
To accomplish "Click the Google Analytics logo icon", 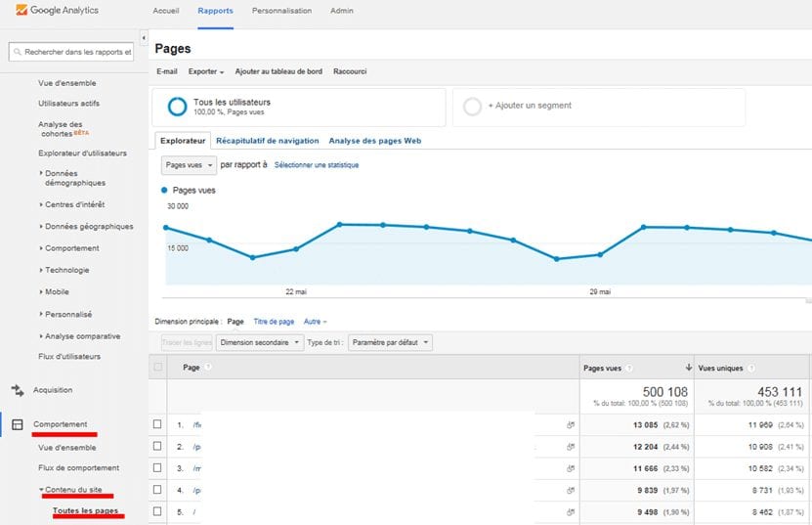I will coord(21,10).
